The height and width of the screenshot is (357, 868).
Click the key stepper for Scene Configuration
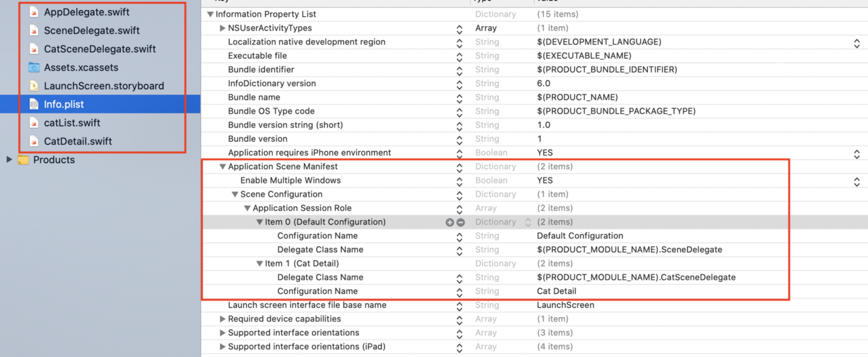click(x=459, y=195)
